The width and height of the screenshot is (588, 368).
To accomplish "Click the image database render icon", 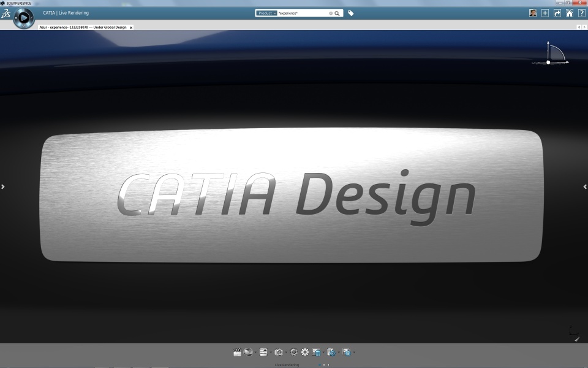I will click(x=316, y=352).
